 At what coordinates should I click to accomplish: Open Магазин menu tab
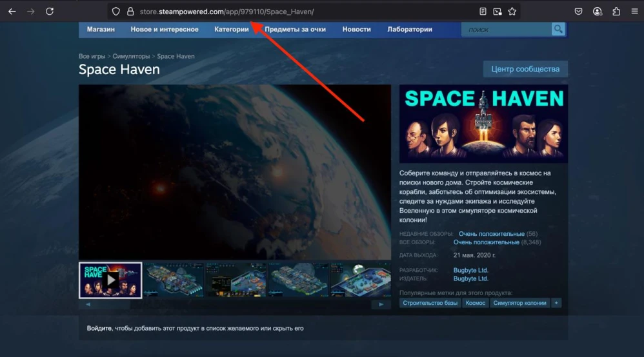pos(101,29)
